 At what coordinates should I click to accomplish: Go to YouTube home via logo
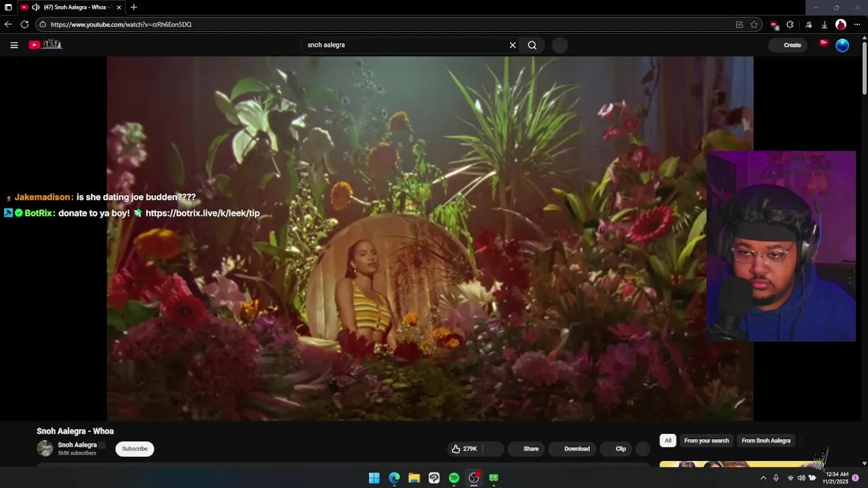45,45
